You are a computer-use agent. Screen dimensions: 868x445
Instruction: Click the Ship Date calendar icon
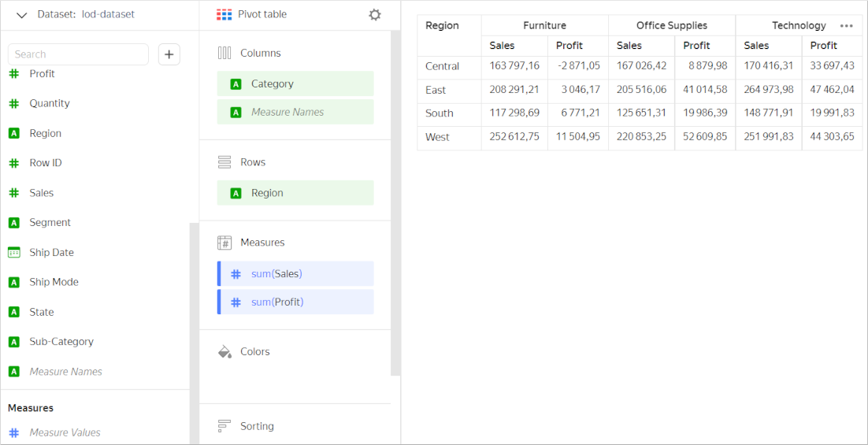coord(13,253)
